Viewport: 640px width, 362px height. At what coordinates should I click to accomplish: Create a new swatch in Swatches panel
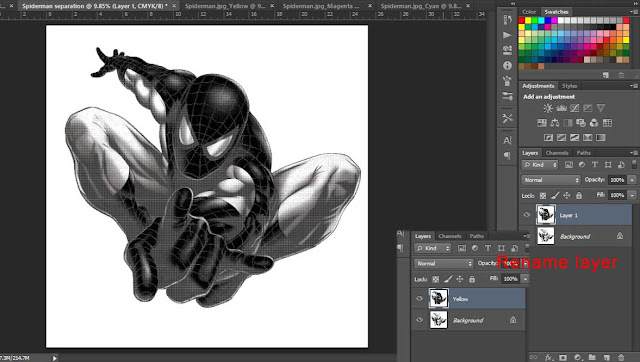[606, 76]
